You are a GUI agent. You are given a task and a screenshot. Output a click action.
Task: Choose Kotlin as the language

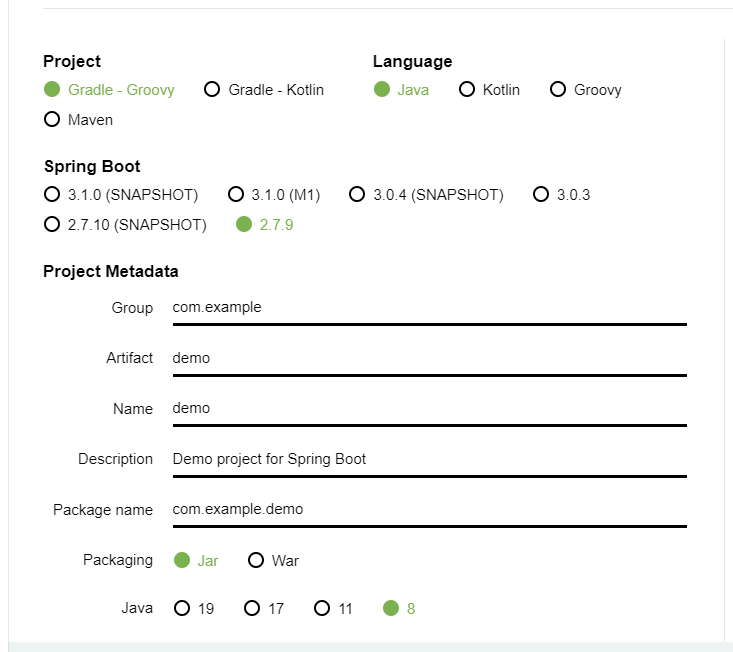pyautogui.click(x=489, y=89)
